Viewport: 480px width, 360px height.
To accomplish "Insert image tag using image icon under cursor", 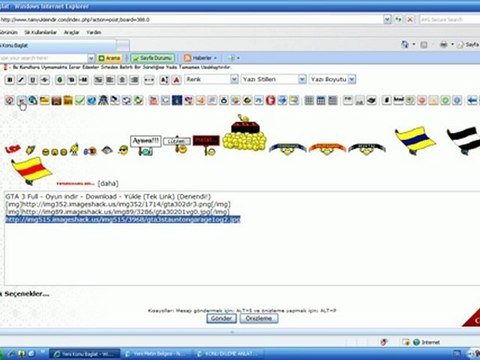I will (x=21, y=100).
